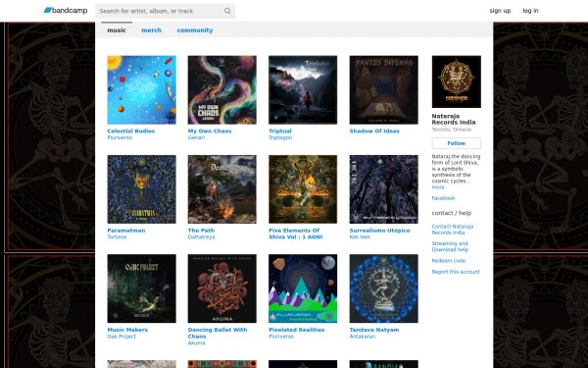Open the Shadow Of Ideas album cover
This screenshot has width=588, height=368.
pos(383,89)
